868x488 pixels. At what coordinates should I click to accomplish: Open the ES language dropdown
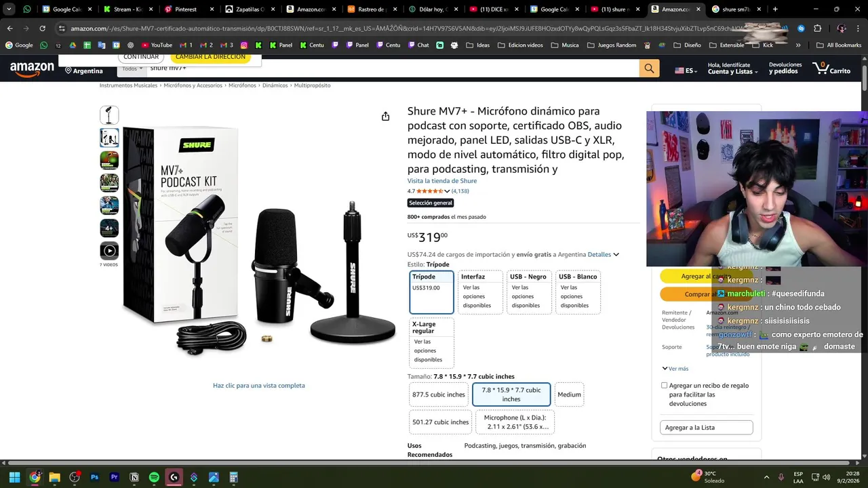[686, 70]
